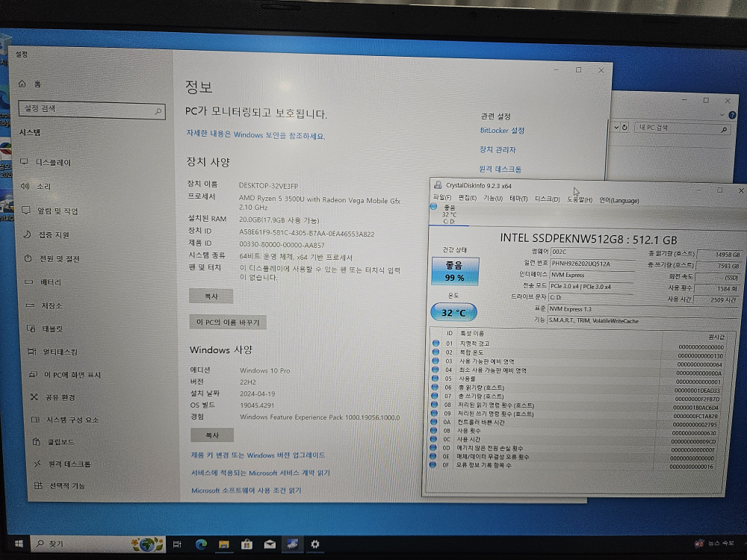Select the 0B 사용 횟수 attribute row
The height and width of the screenshot is (560, 747).
(x=577, y=431)
